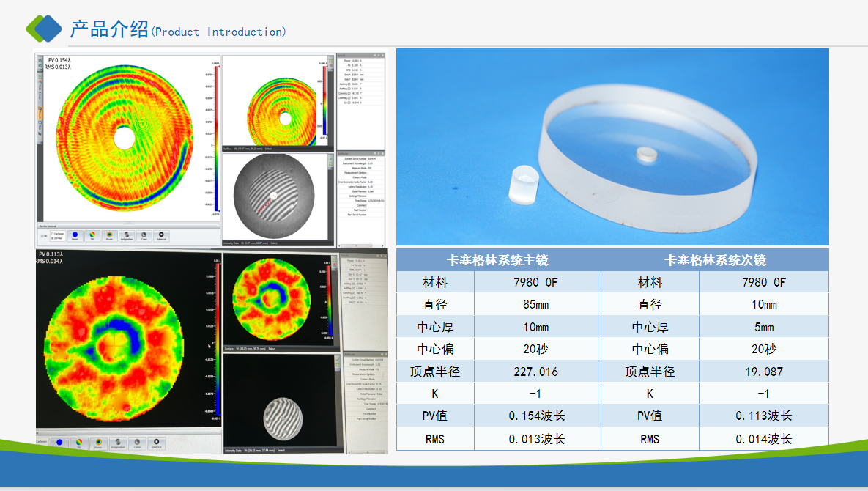Screen dimensions: 868x491
Task: Click PV 0.154λ label on upper map
Action: point(59,60)
